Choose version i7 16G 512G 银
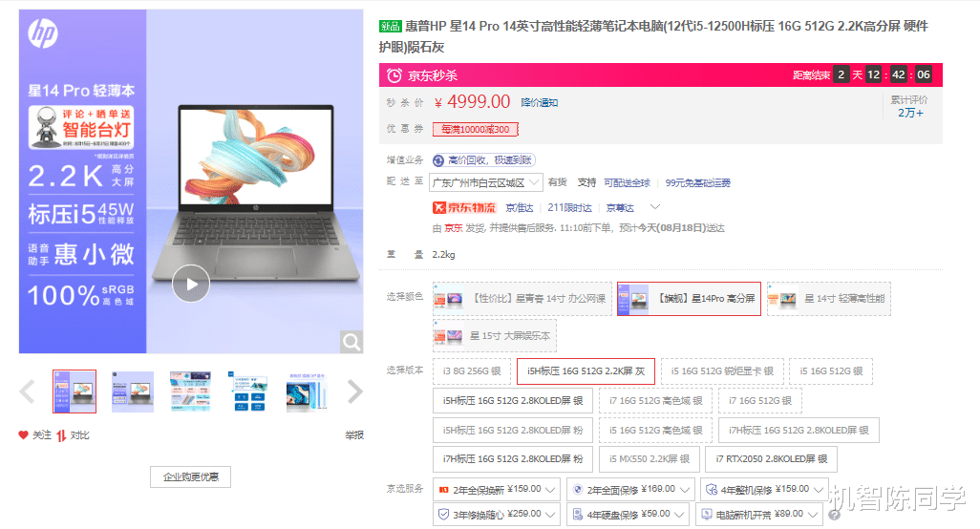 click(x=760, y=400)
